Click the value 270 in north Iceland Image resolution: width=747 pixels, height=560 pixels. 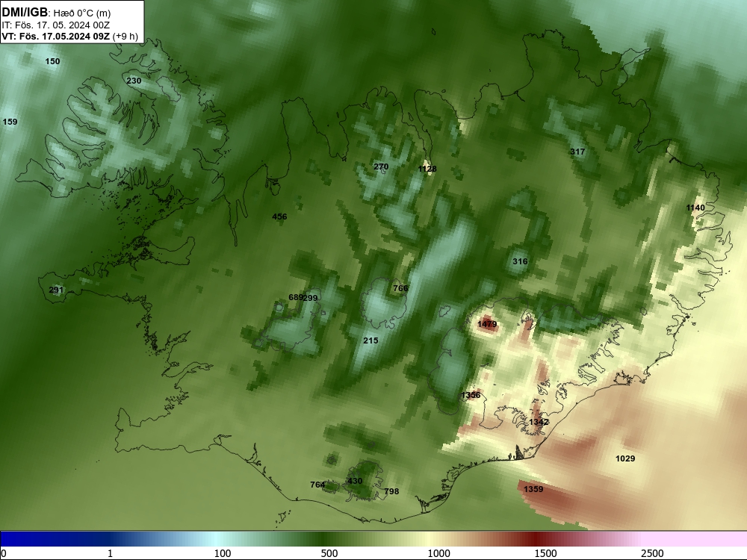pos(381,167)
